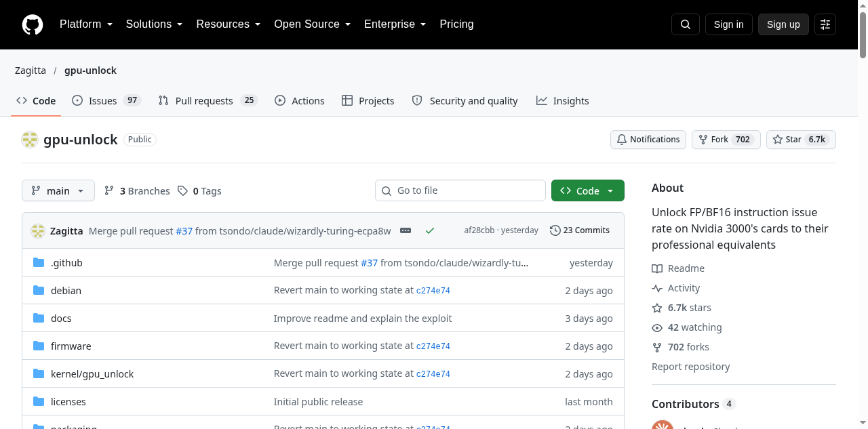Open commit hash af28cbb

(x=479, y=230)
